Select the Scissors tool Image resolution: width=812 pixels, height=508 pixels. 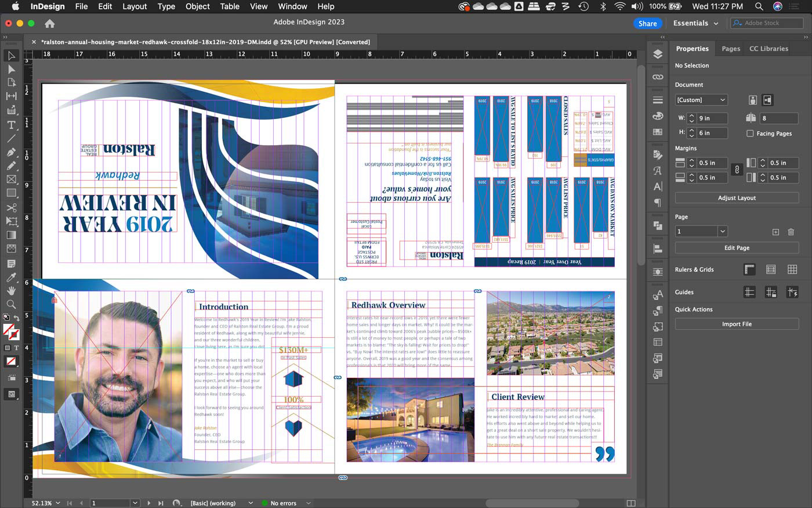pos(11,207)
